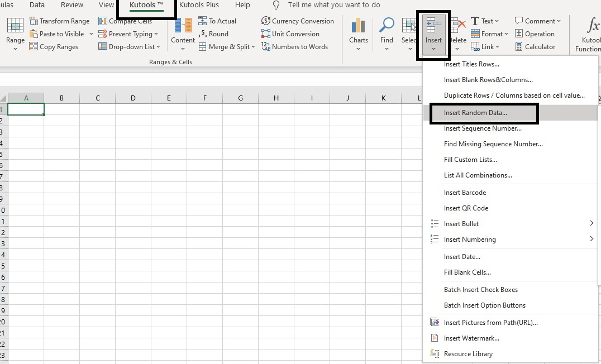The height and width of the screenshot is (364, 601).
Task: Select Insert Random Data option
Action: tap(511, 113)
